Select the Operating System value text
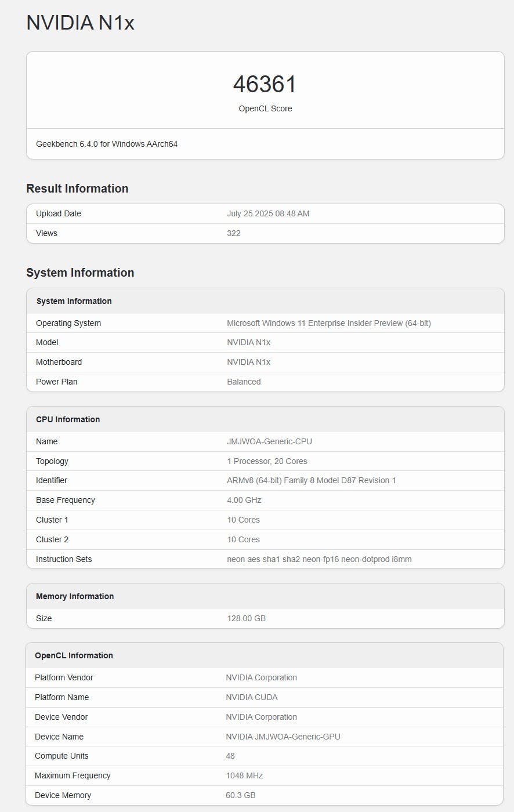 329,323
